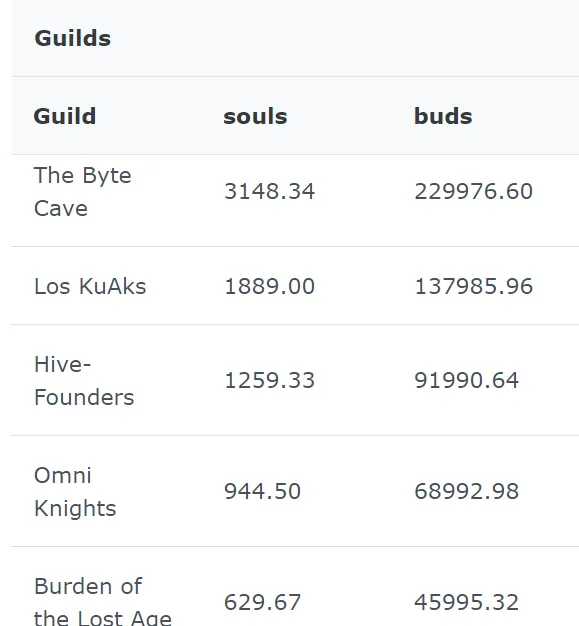This screenshot has height=626, width=579.
Task: Click souls value 629.67
Action: (x=262, y=602)
